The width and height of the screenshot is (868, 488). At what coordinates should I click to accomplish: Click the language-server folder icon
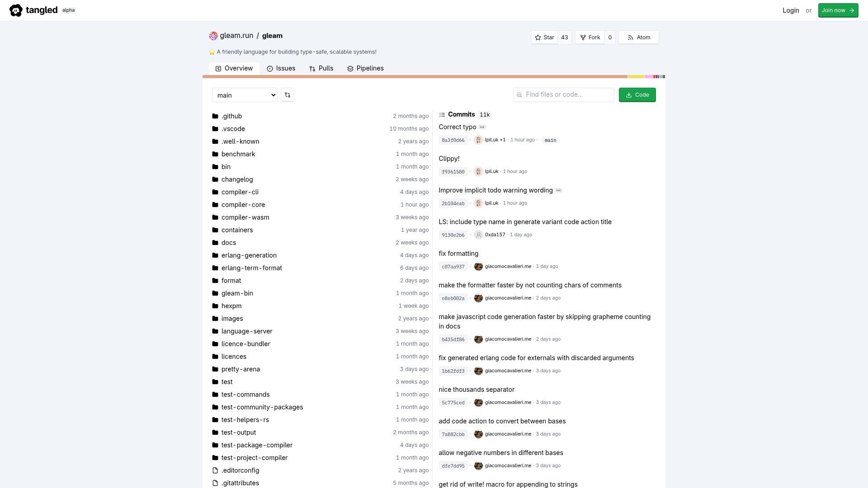pos(215,331)
